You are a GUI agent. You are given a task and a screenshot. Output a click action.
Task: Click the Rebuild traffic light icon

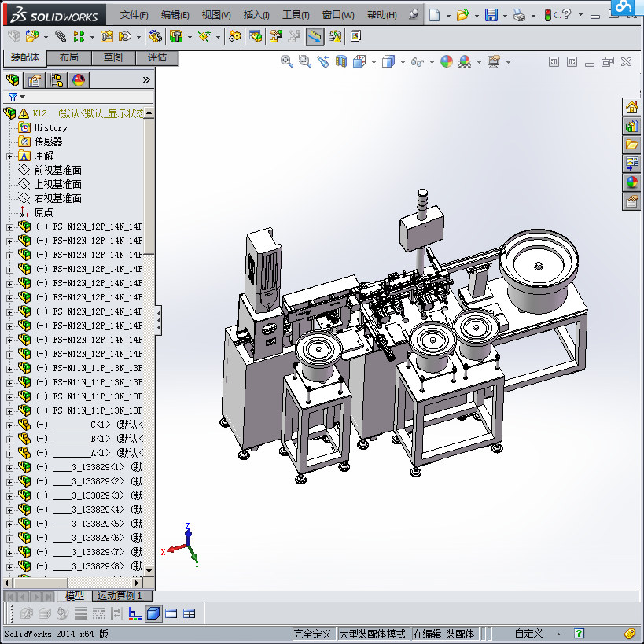coord(547,15)
